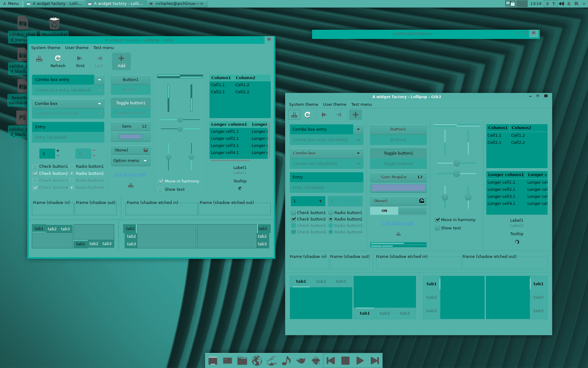Click the lamp-and-feather icon in dock
Viewport: 588px width, 368px height.
(272, 361)
